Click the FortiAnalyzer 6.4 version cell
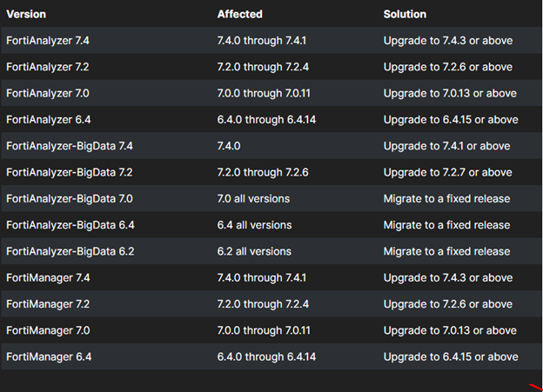 pos(49,120)
